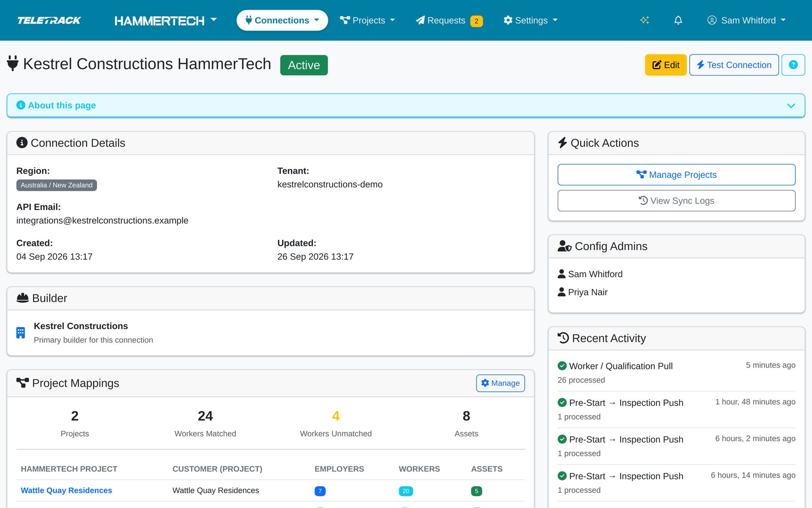Screen dimensions: 812x508
Task: Click the Kestrel Constructions building icon
Action: pyautogui.click(x=21, y=333)
